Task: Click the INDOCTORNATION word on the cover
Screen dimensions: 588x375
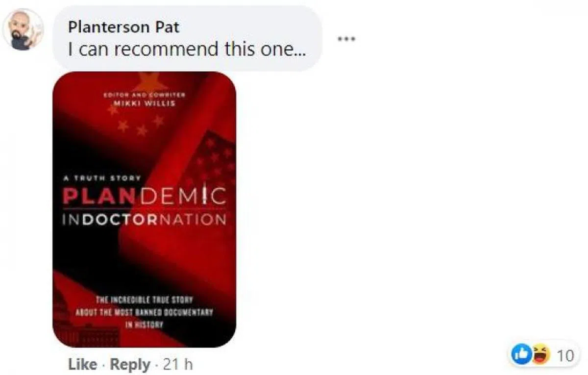Action: [144, 219]
